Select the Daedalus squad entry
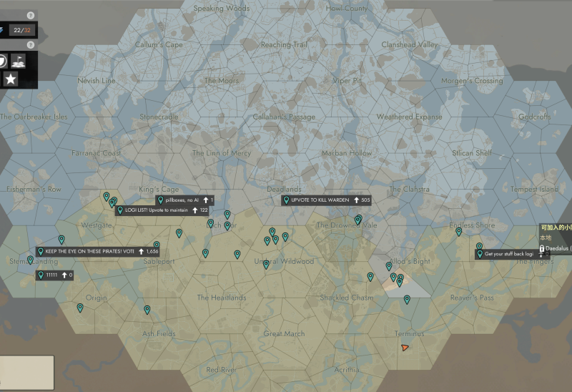572x392 pixels. (557, 248)
